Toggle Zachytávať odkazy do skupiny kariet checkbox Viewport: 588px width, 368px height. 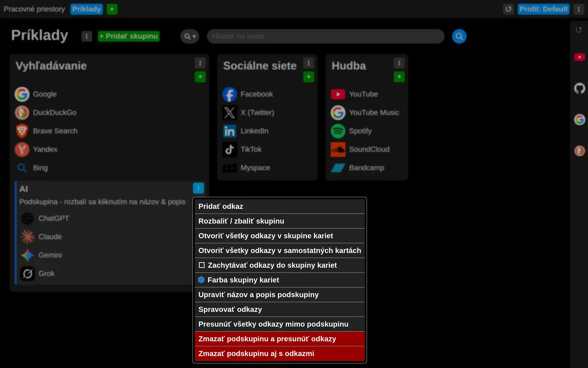(202, 265)
